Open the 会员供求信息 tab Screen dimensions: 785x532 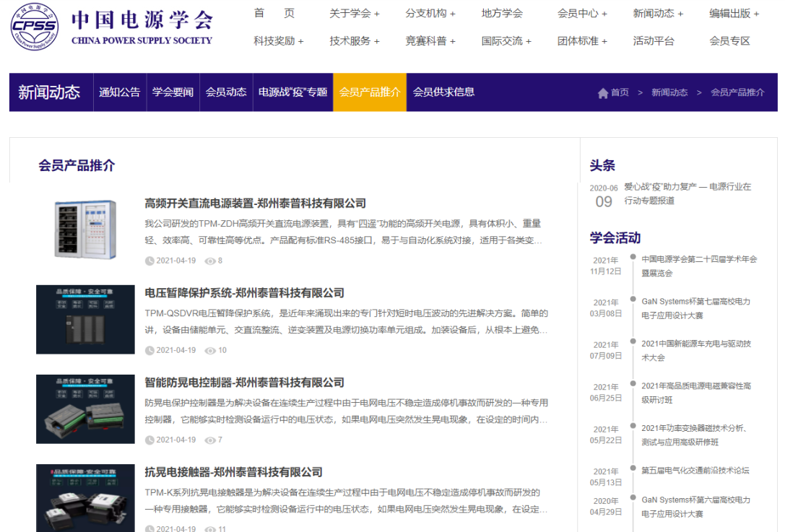[443, 92]
